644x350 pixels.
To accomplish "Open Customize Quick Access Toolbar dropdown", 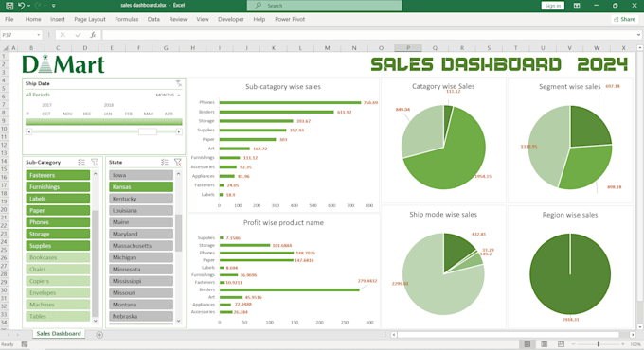I will coord(53,6).
